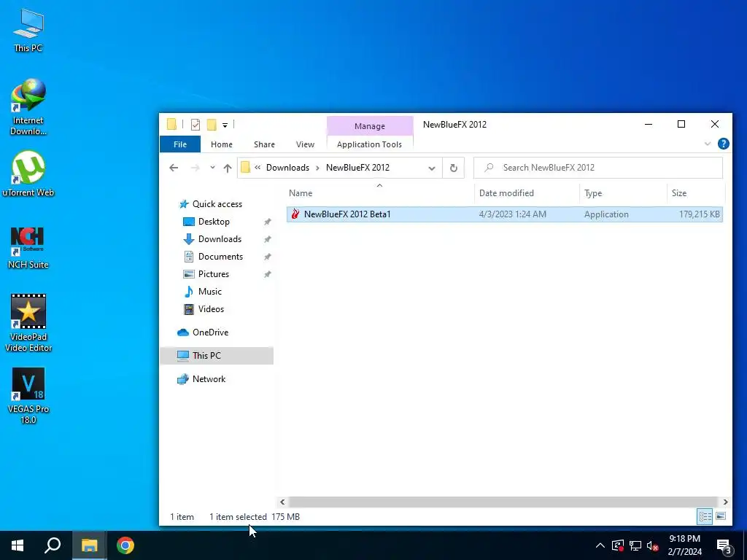Select Quick access in navigation pane

[x=217, y=204]
